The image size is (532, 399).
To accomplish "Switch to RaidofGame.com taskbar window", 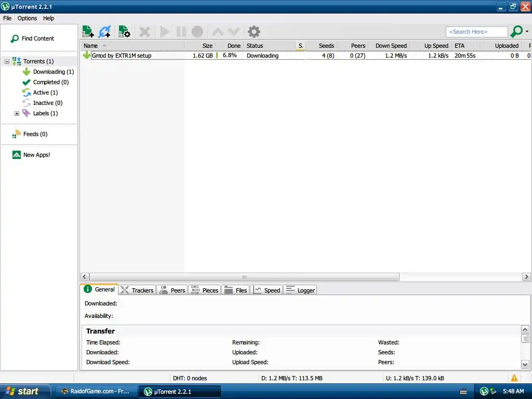I will pos(96,392).
